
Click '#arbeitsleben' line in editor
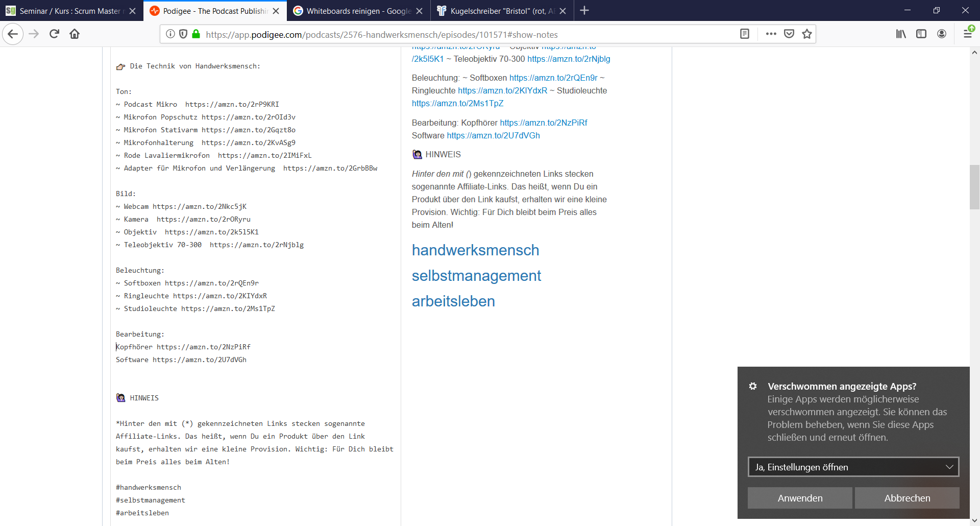(x=142, y=513)
